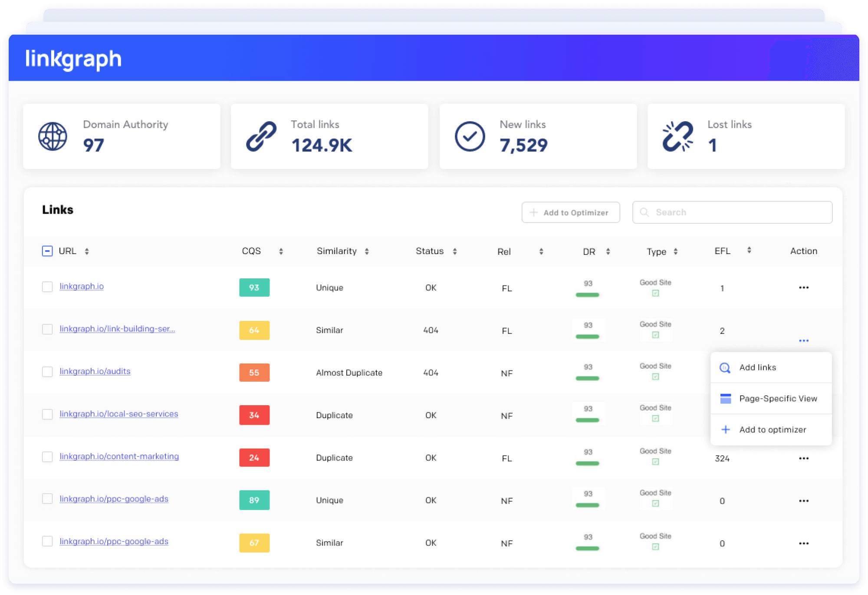The image size is (868, 595).
Task: Select the local-seo-services row checkbox
Action: (47, 414)
